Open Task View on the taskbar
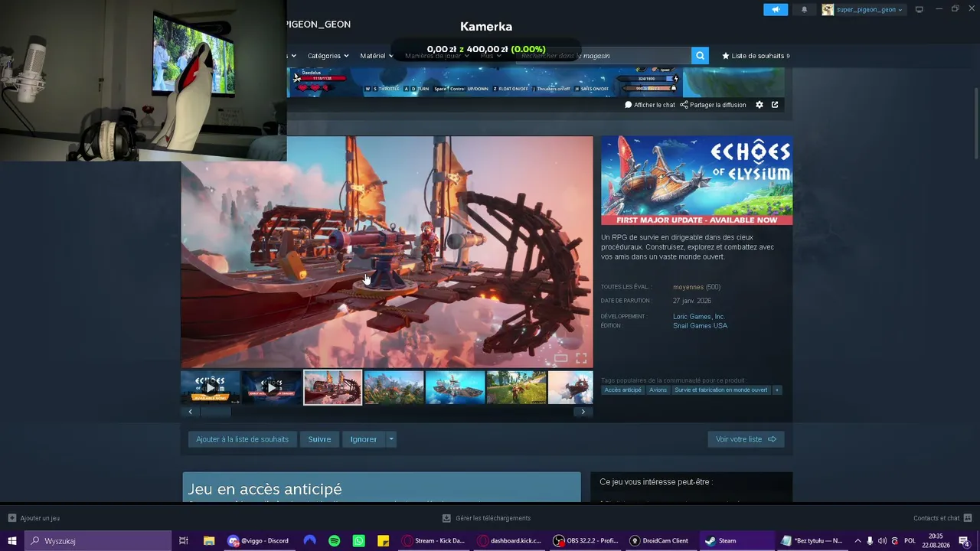 pyautogui.click(x=184, y=541)
